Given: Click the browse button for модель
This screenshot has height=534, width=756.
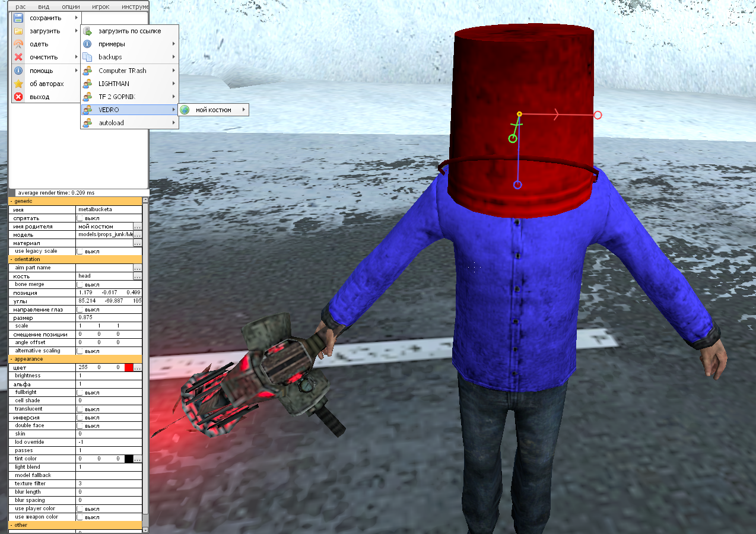Looking at the screenshot, I should (x=138, y=235).
